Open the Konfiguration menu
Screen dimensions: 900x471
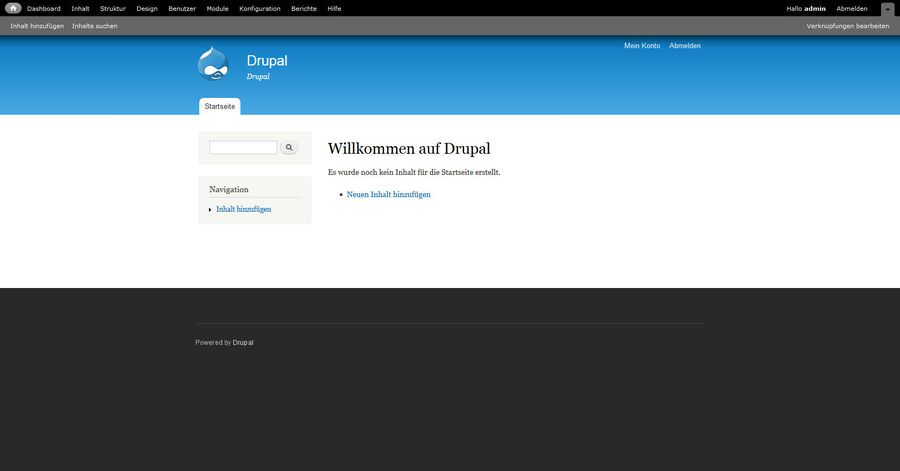click(260, 9)
